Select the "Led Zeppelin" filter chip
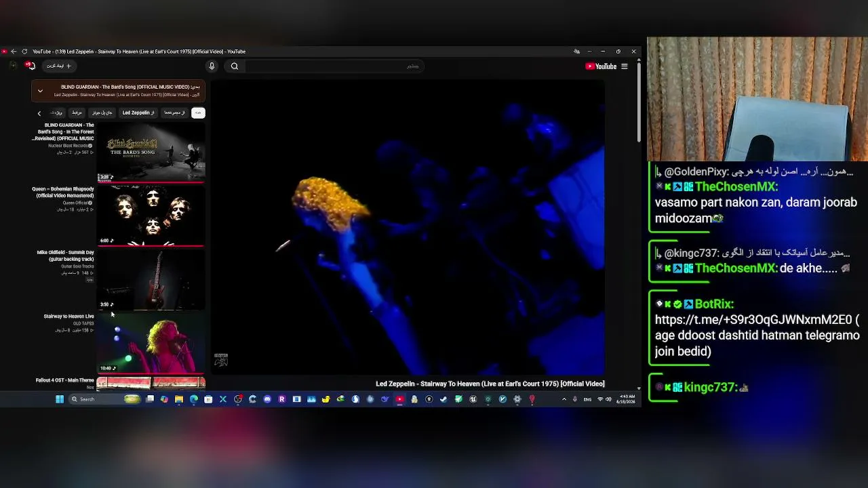 (x=138, y=113)
